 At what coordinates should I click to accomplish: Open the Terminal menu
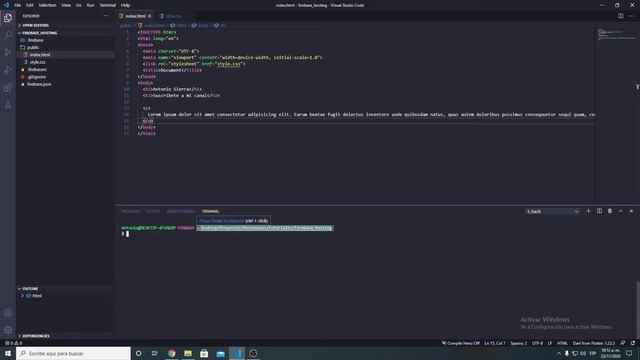(x=108, y=5)
